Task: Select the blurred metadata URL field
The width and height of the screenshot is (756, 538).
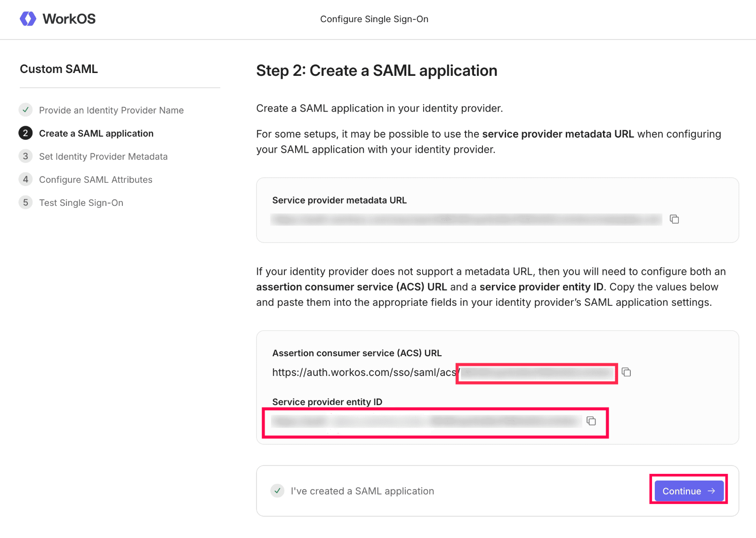Action: (x=466, y=220)
